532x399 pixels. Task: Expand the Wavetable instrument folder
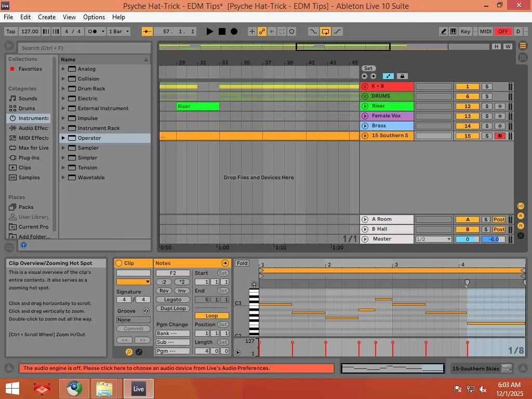click(63, 178)
